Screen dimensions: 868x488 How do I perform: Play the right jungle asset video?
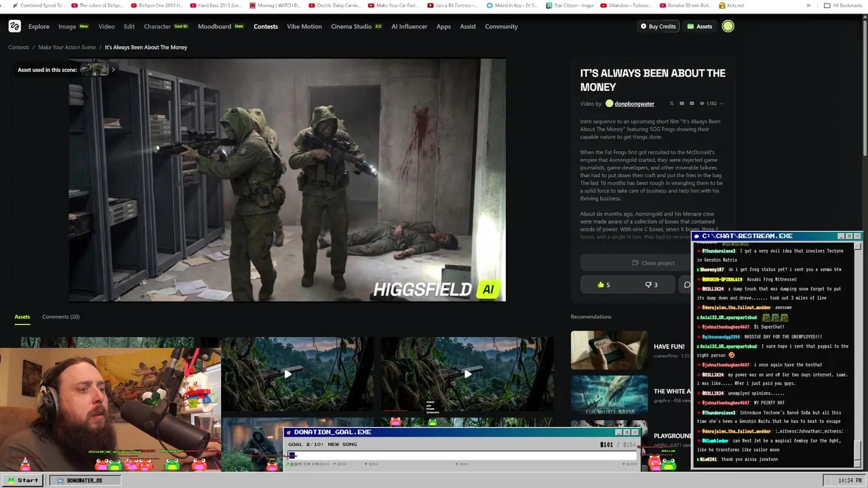point(467,374)
